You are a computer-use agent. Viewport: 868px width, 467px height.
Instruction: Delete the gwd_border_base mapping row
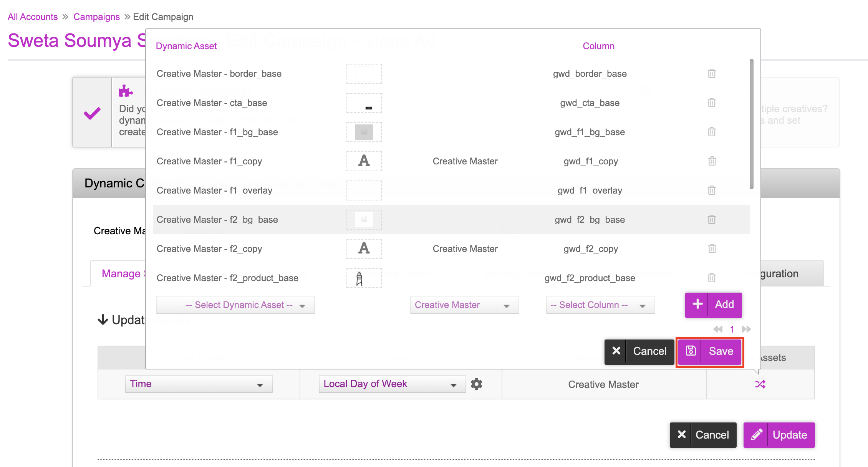click(x=712, y=73)
